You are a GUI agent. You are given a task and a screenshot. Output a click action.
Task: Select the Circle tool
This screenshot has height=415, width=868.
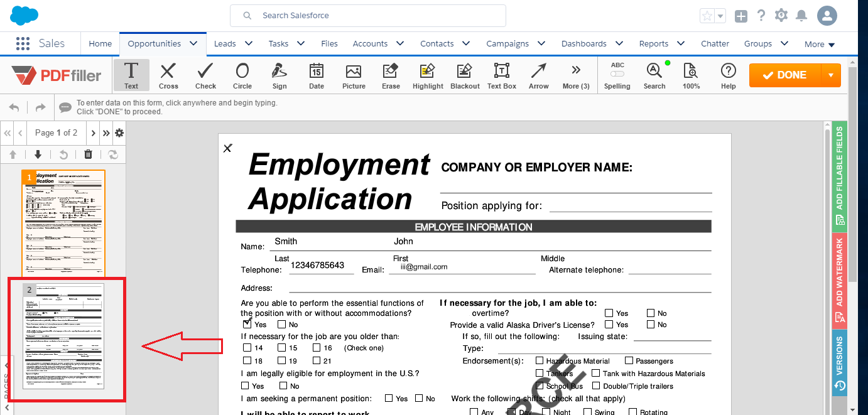click(x=242, y=75)
